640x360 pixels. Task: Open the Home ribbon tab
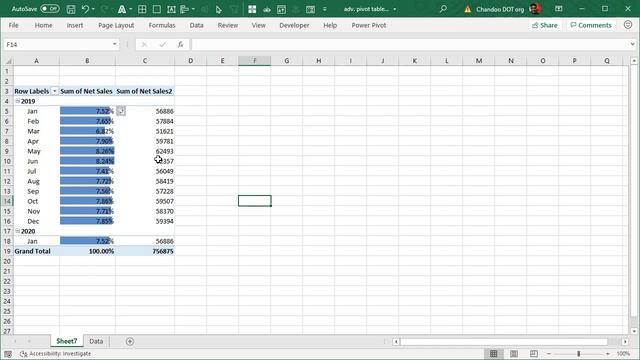43,25
